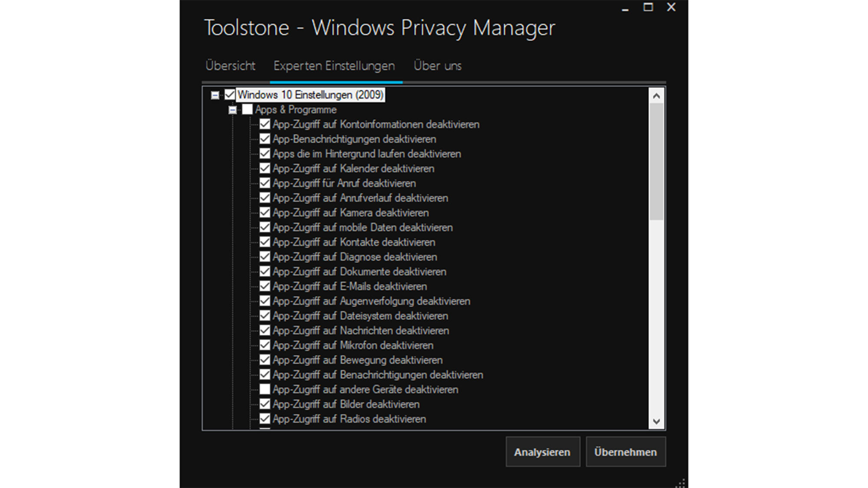Switch to the Übersicht tab
This screenshot has height=488, width=868.
(230, 66)
